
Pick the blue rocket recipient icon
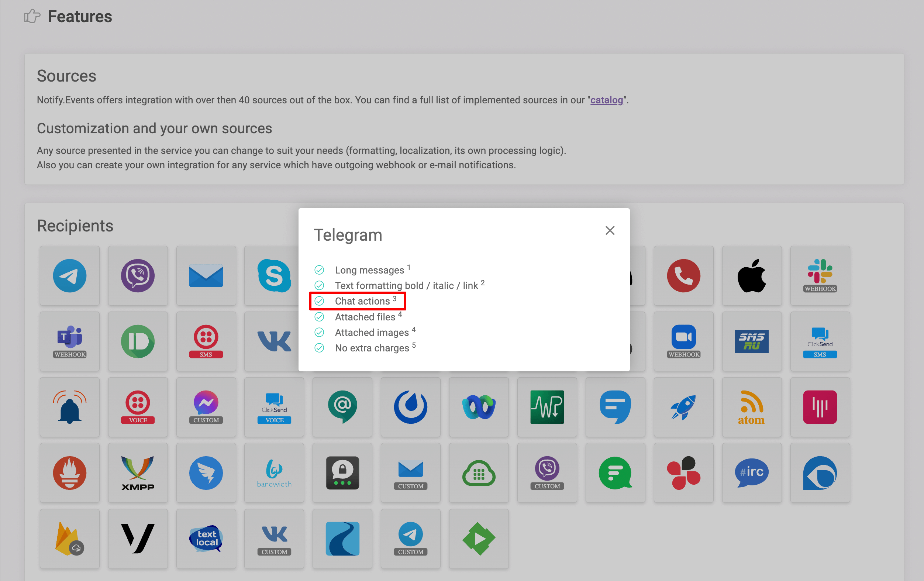pyautogui.click(x=683, y=407)
